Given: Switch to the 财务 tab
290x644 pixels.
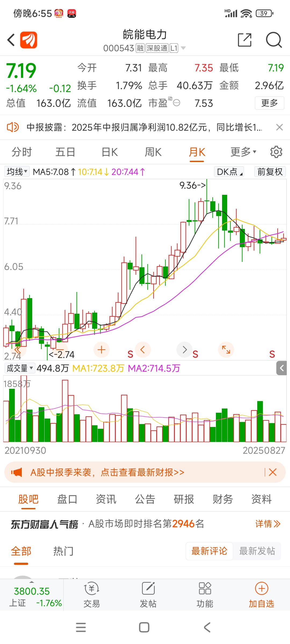Looking at the screenshot, I should click(x=223, y=499).
